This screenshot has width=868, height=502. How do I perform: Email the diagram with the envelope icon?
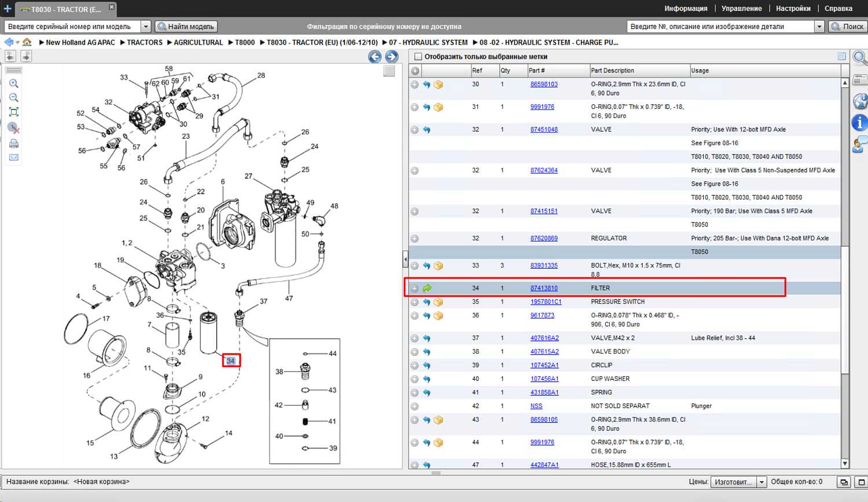(14, 157)
